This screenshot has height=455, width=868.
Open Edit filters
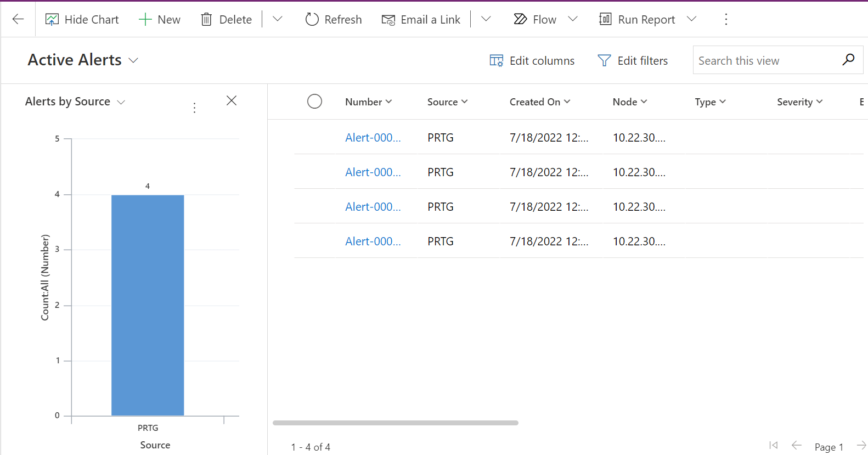633,60
